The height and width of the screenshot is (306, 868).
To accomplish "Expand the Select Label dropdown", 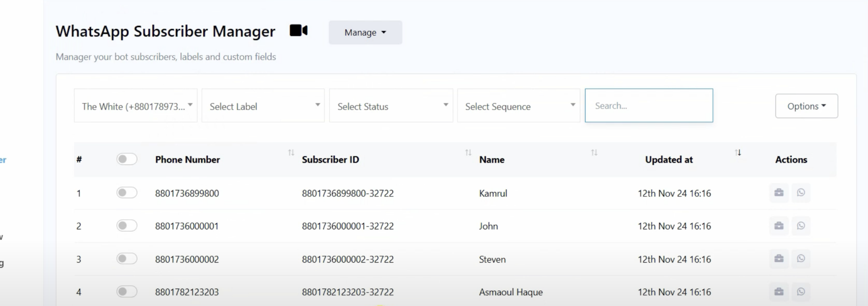I will [263, 106].
